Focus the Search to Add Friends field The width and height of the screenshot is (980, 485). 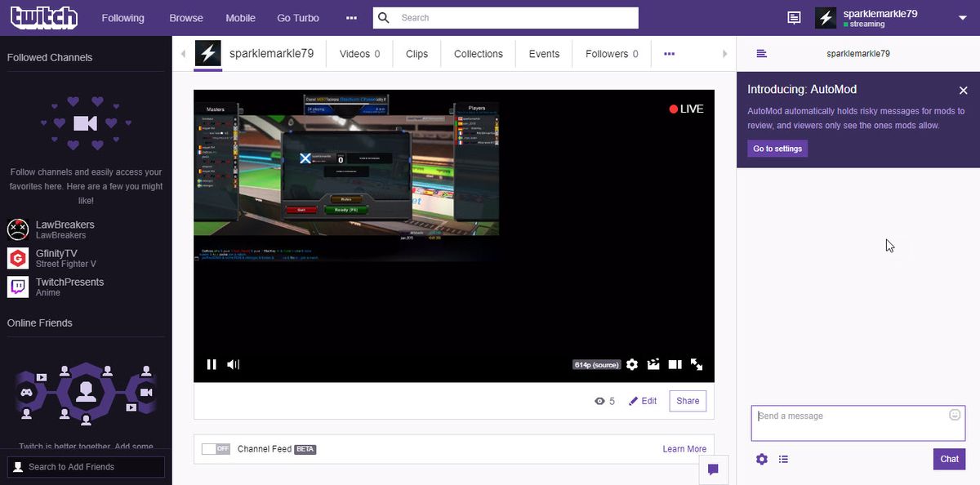click(86, 467)
